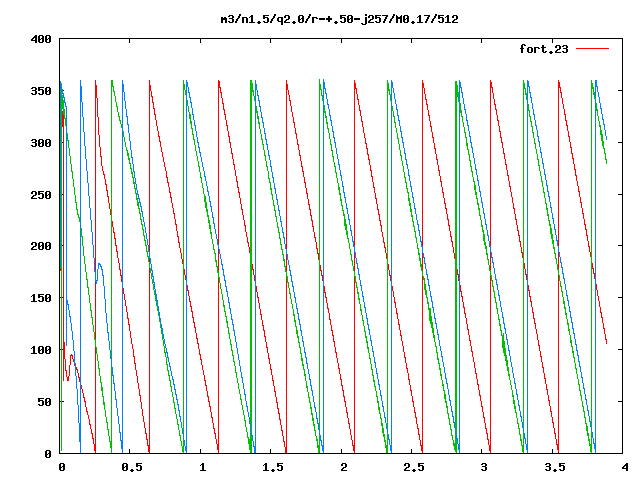640x480 pixels.
Task: Click the y-axis label 100
Action: [41, 350]
